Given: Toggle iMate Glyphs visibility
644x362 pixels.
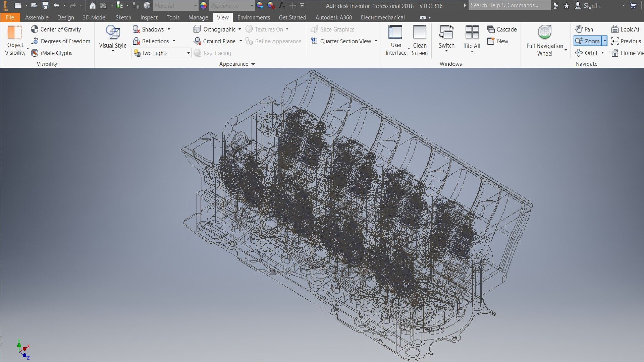Looking at the screenshot, I should [52, 53].
